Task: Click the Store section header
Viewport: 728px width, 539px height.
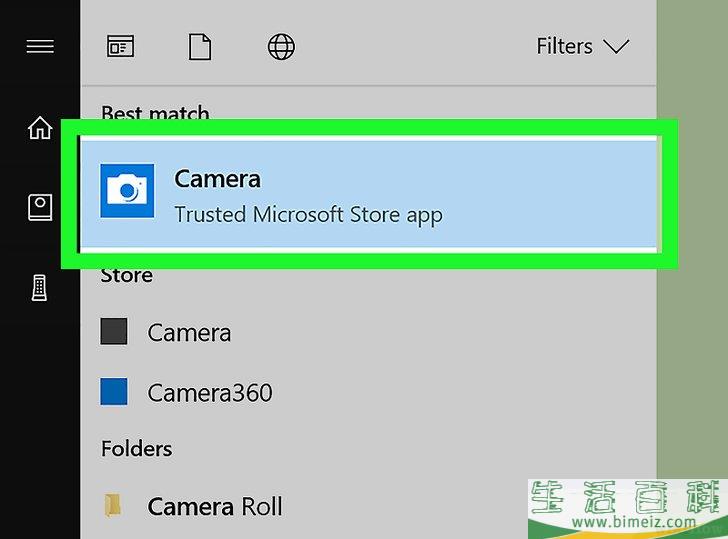Action: point(127,275)
